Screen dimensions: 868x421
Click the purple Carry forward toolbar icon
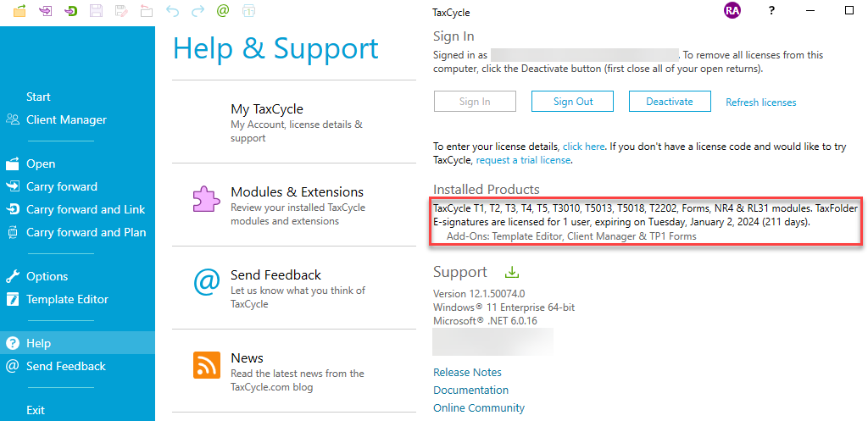click(x=46, y=10)
